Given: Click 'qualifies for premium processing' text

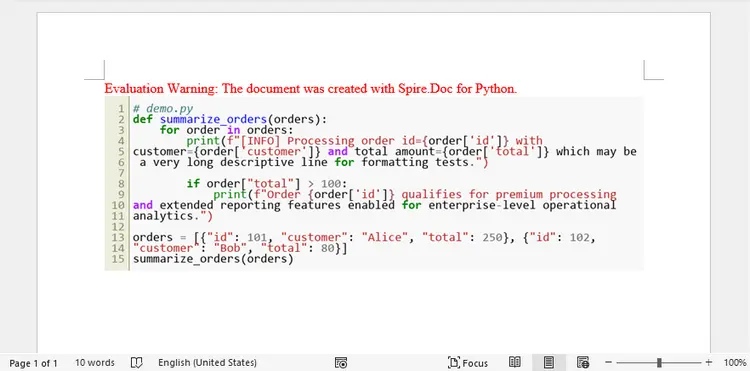Looking at the screenshot, I should pyautogui.click(x=508, y=194).
